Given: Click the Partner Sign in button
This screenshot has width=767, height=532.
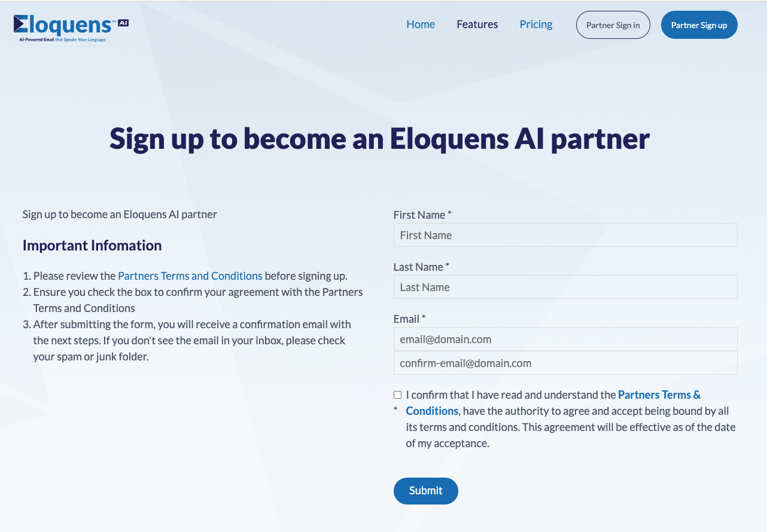Looking at the screenshot, I should (613, 25).
